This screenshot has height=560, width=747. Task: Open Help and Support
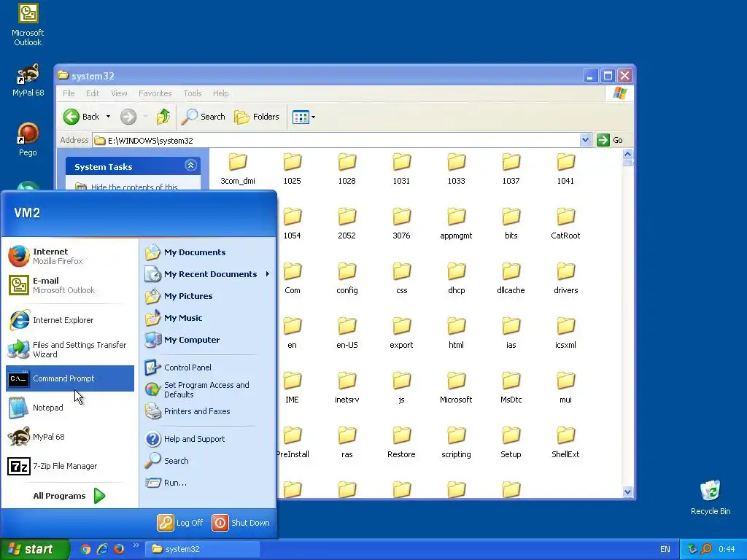click(208, 439)
